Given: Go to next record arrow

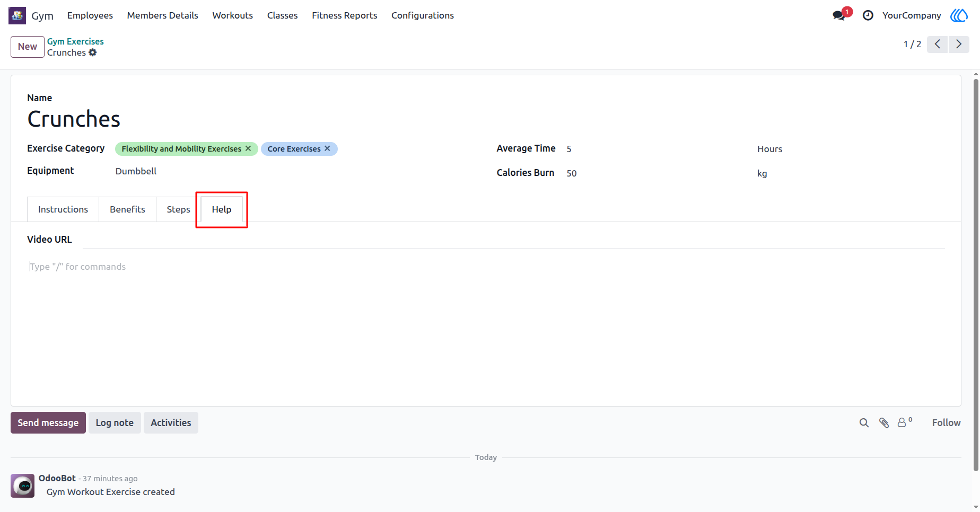Looking at the screenshot, I should tap(959, 44).
